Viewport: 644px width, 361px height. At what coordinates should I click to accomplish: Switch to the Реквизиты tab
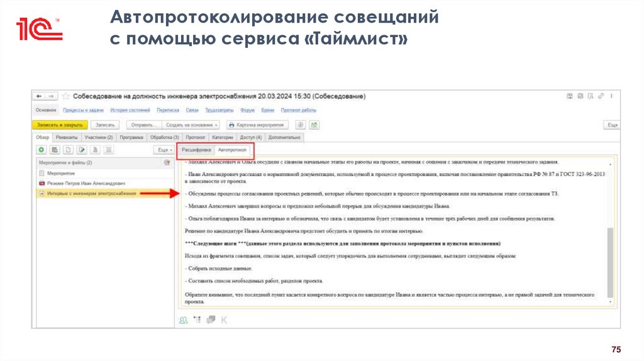click(67, 138)
